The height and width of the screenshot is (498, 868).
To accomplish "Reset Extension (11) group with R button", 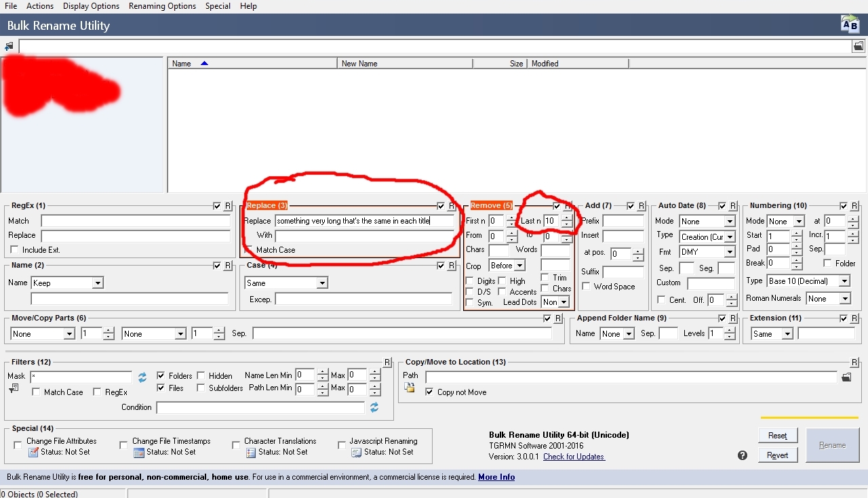I will pos(854,318).
